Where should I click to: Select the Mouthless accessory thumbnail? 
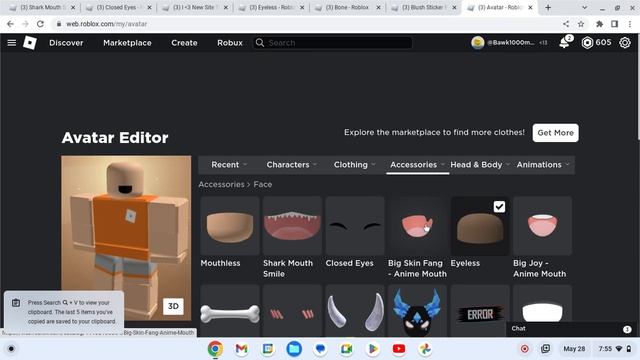(x=230, y=226)
